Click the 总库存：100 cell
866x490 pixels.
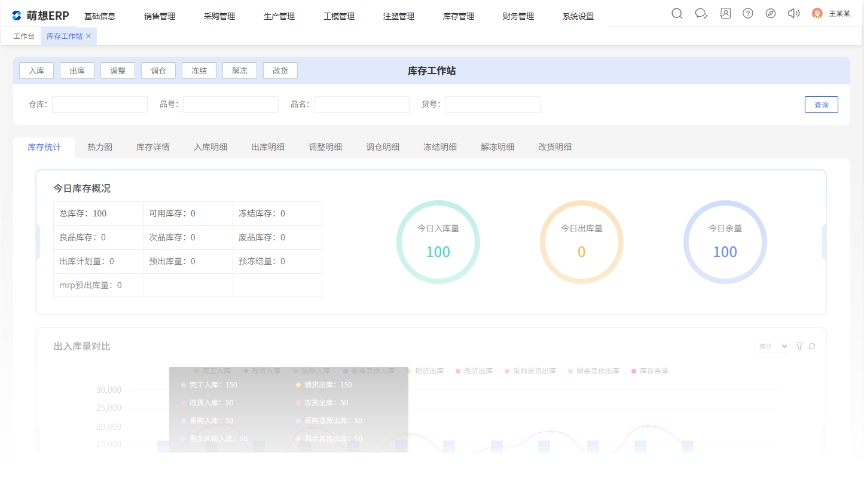pos(98,213)
